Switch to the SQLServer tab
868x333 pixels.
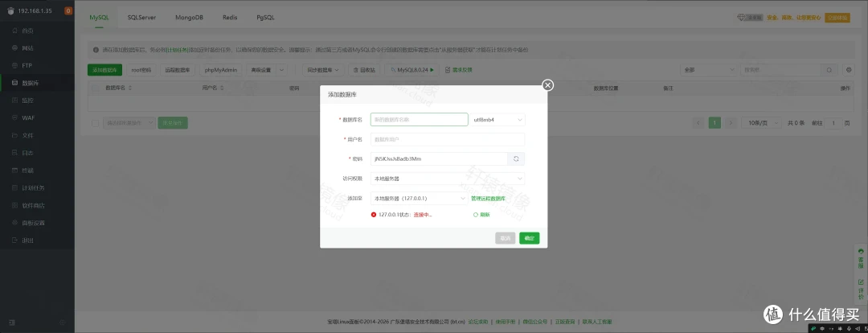point(141,17)
